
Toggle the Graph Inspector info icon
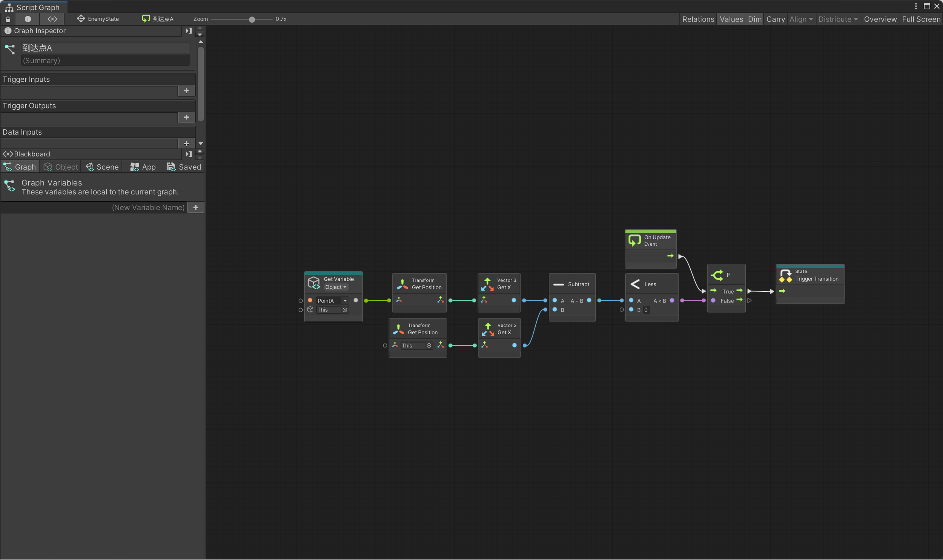pos(28,19)
